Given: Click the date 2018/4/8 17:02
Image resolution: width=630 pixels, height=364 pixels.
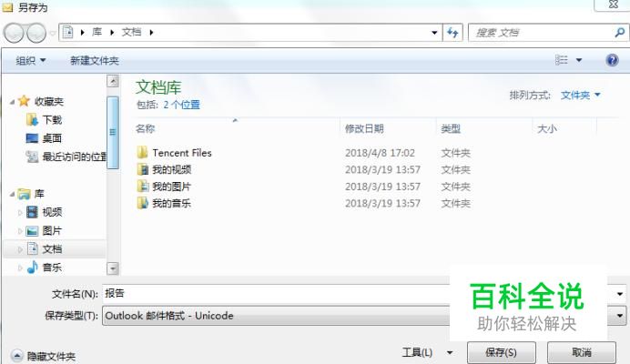Looking at the screenshot, I should (x=380, y=153).
